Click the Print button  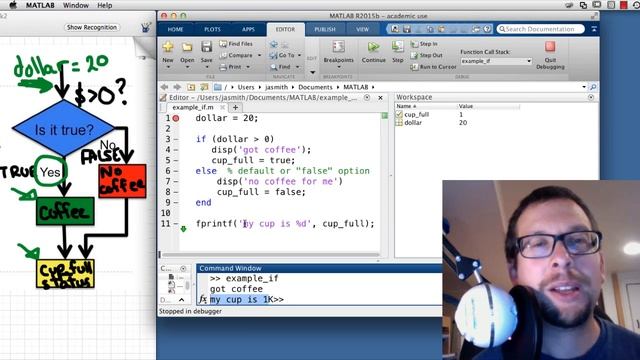coord(231,67)
